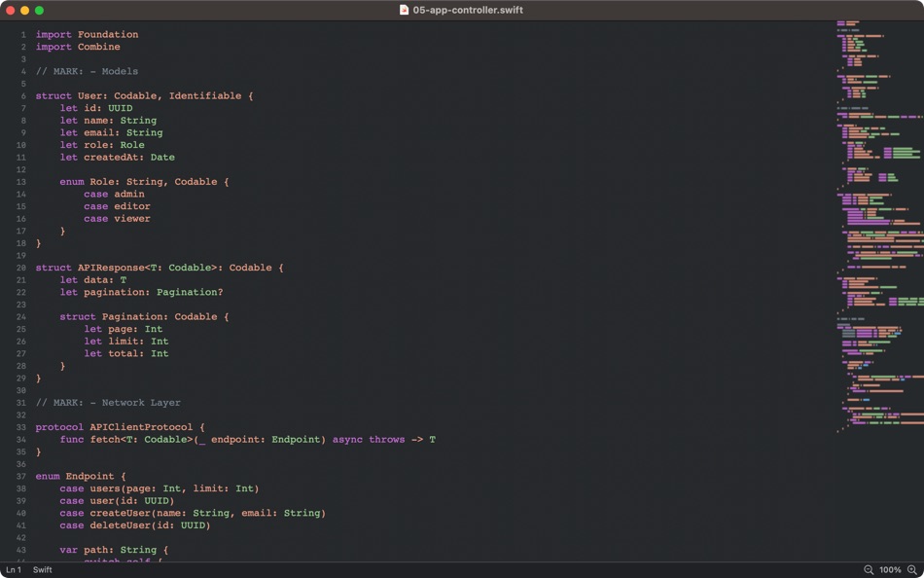Click the 'let page: Int' line
This screenshot has width=924, height=578.
click(124, 329)
